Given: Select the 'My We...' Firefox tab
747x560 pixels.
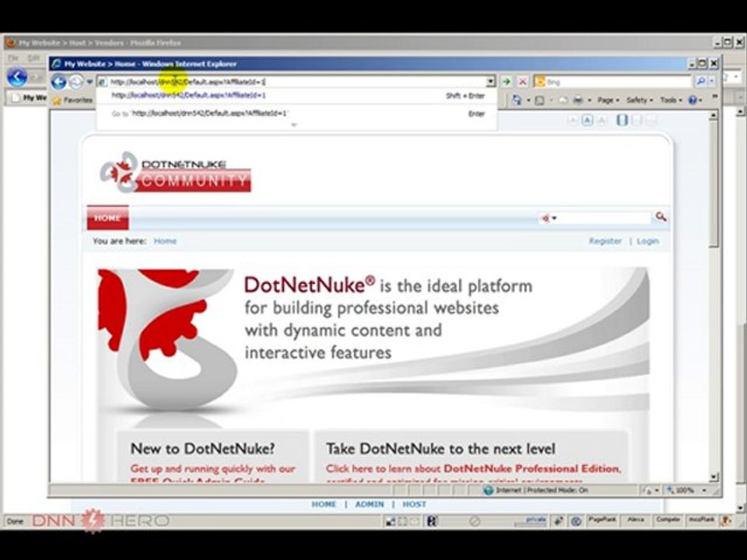Looking at the screenshot, I should [x=29, y=98].
